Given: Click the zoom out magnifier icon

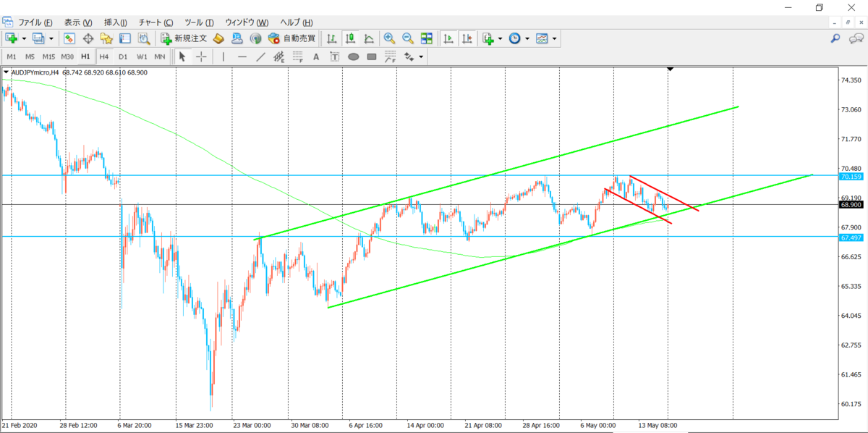Looking at the screenshot, I should pos(408,38).
